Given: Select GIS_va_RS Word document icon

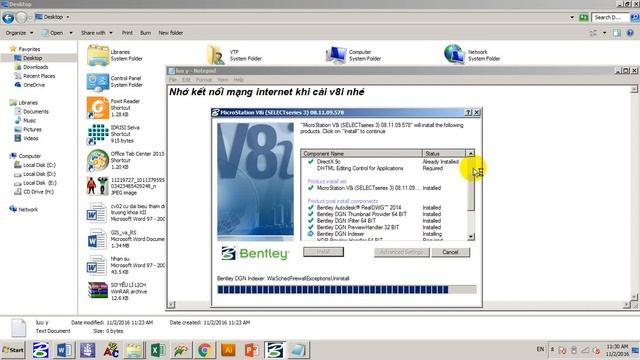Looking at the screenshot, I should click(97, 239).
